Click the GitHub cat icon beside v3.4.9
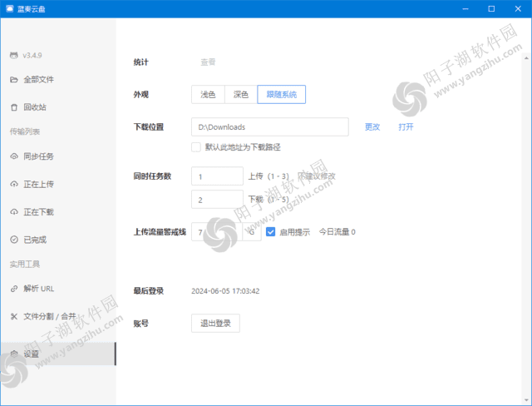Image resolution: width=532 pixels, height=406 pixels. pos(14,56)
